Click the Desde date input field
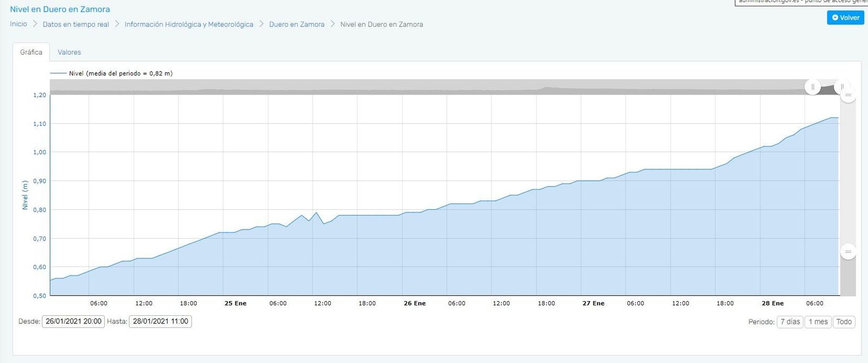Screen dimensions: 868x363 pyautogui.click(x=73, y=321)
